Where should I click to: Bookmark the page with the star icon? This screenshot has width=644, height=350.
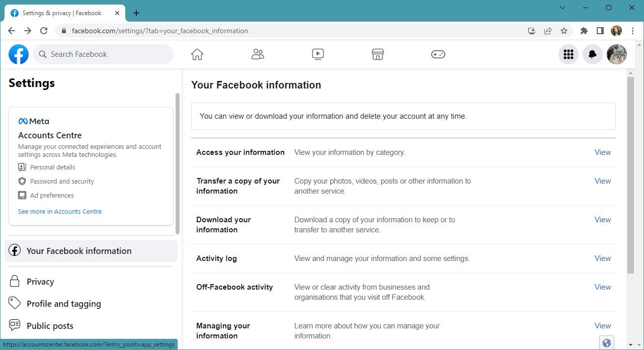pos(564,31)
